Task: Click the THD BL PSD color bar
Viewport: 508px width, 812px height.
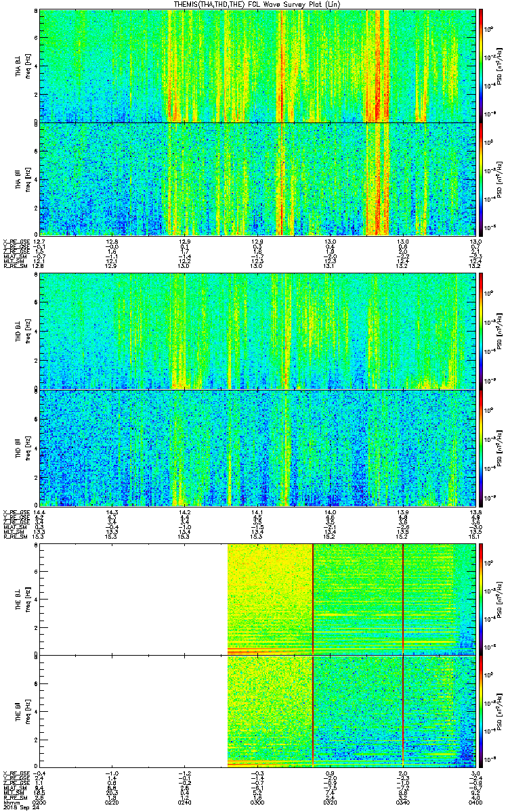Action: pyautogui.click(x=481, y=331)
